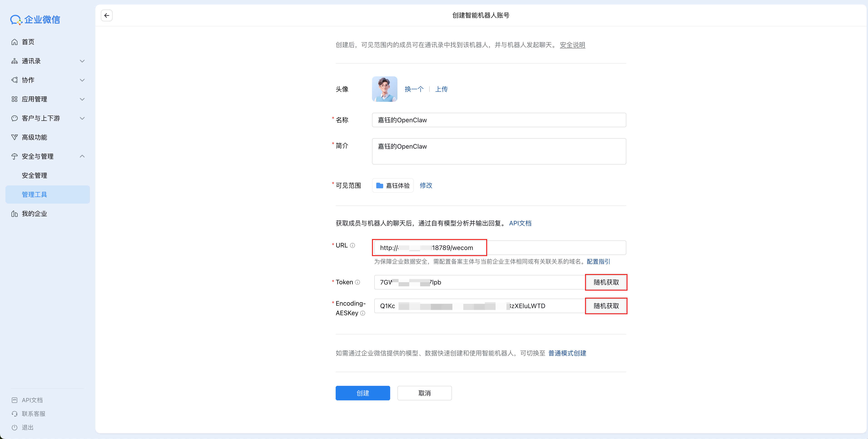Click the 名称 input field
The image size is (868, 439).
(x=499, y=120)
